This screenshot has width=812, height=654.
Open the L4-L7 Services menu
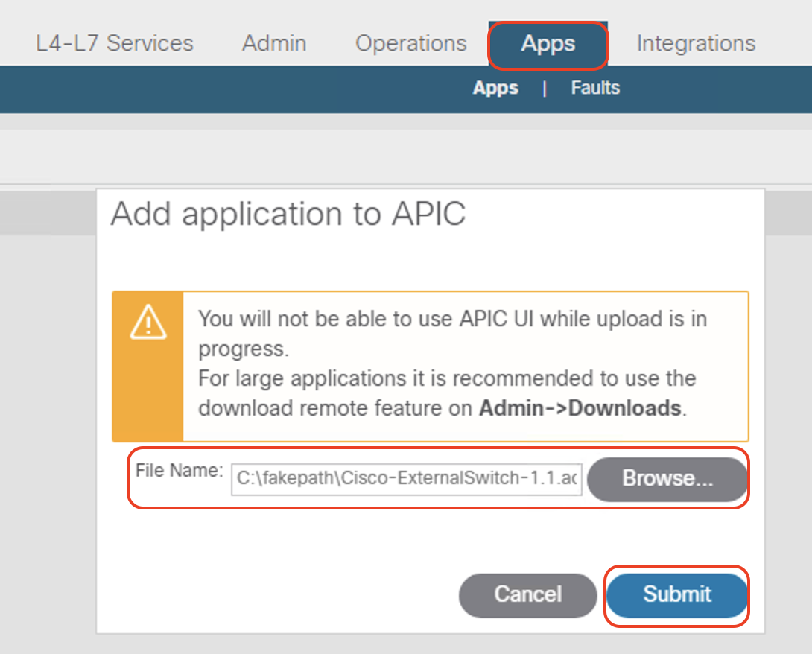[115, 43]
